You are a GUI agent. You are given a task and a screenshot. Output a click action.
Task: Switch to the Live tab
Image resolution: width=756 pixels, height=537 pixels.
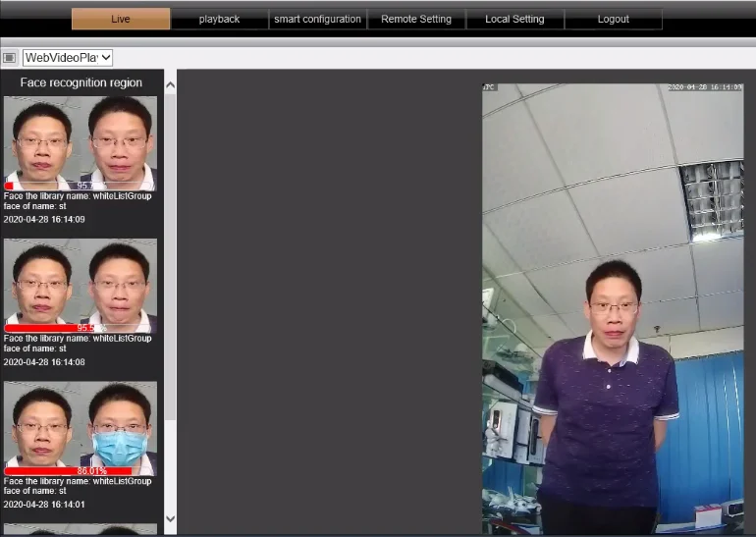tap(121, 19)
